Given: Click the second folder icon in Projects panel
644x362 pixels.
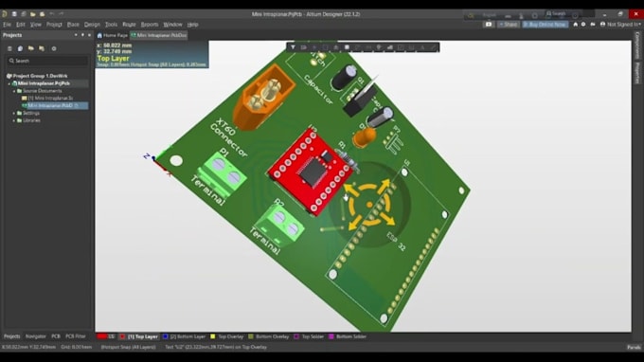Looking at the screenshot, I should coord(42,48).
